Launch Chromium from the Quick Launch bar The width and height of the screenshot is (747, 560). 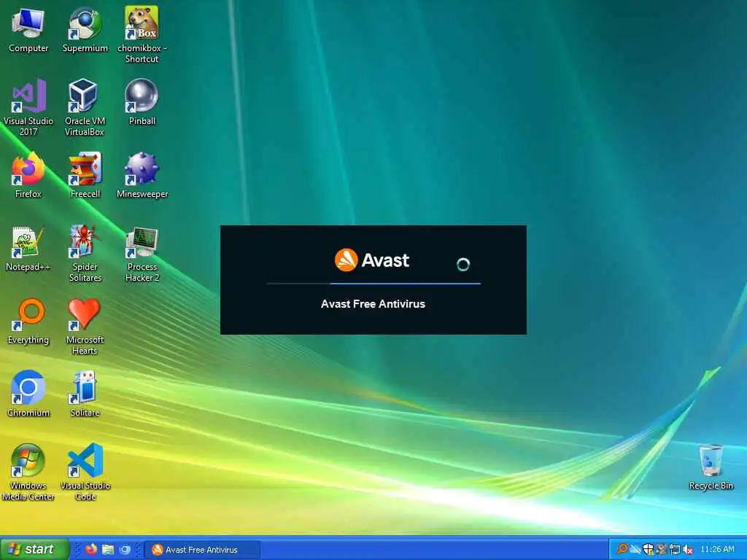(x=125, y=550)
